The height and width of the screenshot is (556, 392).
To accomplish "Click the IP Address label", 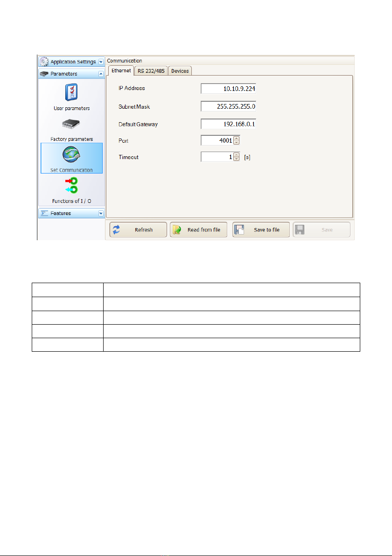I will click(132, 88).
